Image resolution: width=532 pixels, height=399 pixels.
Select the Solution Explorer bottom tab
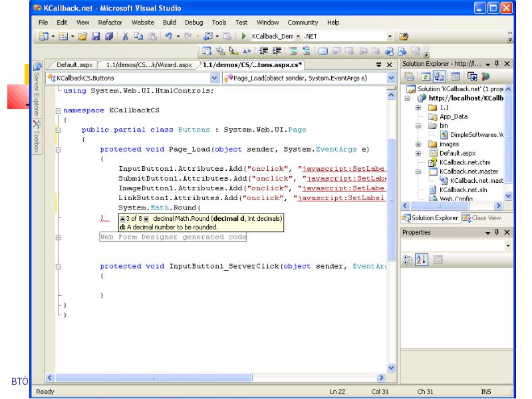(x=430, y=218)
